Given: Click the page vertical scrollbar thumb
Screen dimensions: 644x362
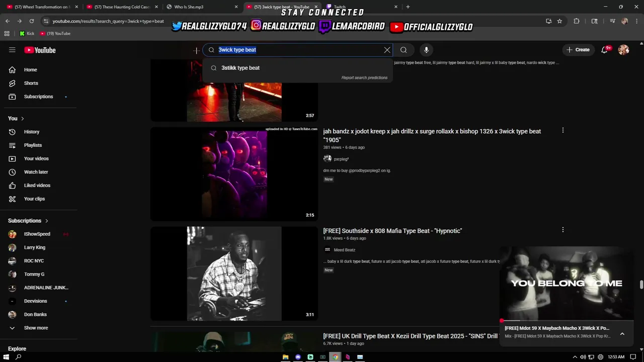Looking at the screenshot, I should [641, 285].
